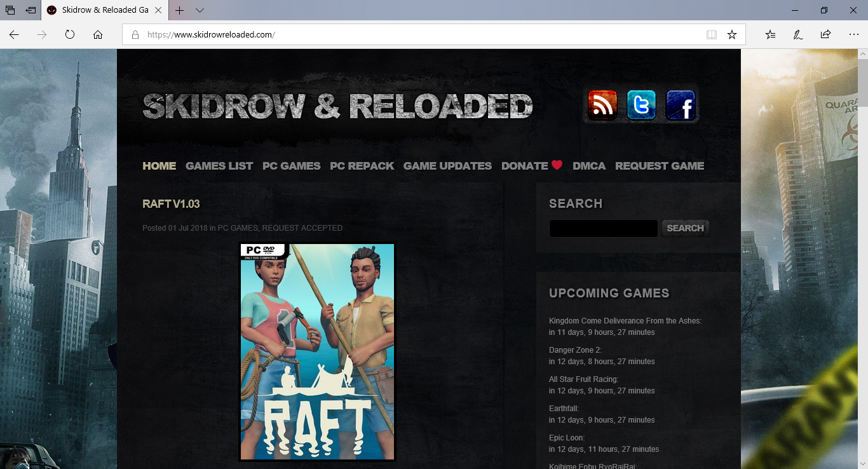
Task: Select the 'Earthfall' upcoming entry
Action: click(564, 409)
